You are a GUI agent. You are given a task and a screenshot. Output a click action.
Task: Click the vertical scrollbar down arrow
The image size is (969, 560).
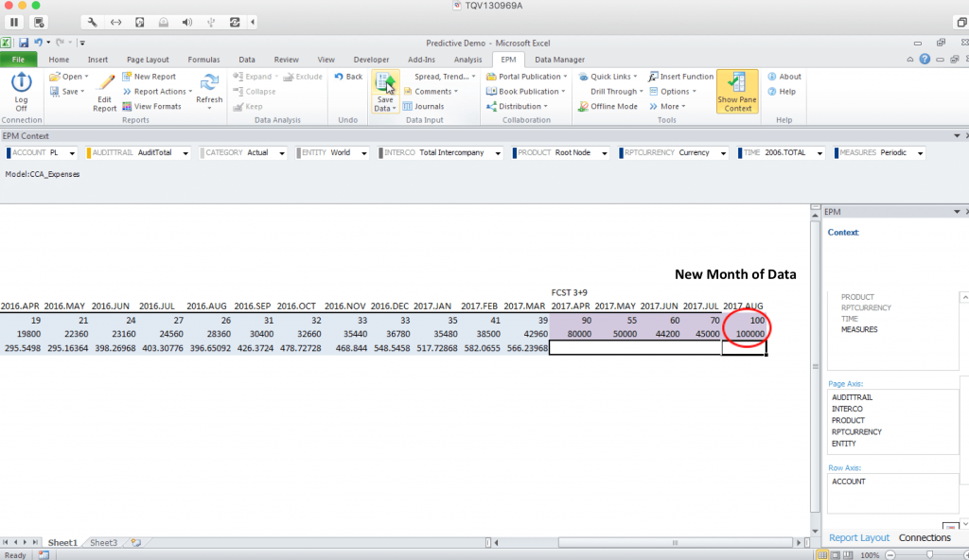click(x=815, y=531)
